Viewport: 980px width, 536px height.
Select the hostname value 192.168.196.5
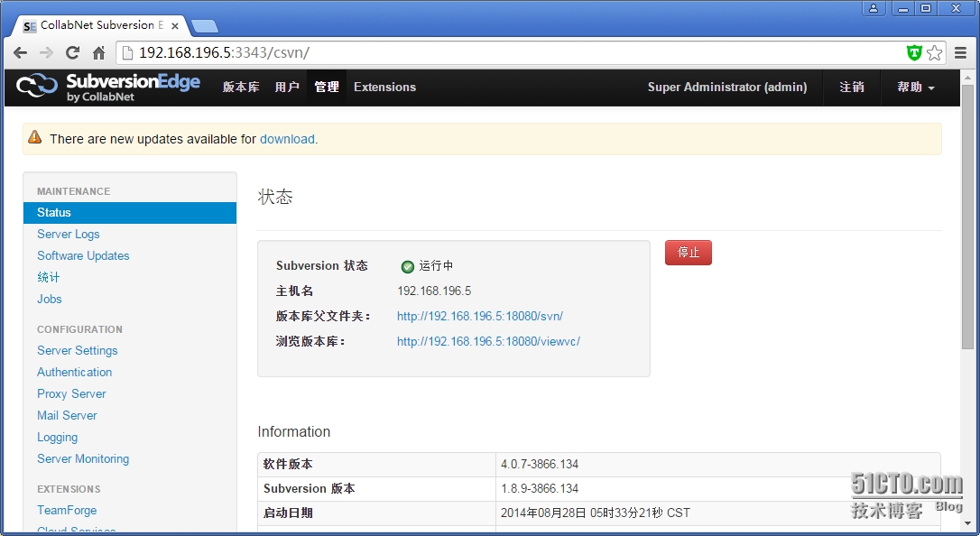(434, 291)
